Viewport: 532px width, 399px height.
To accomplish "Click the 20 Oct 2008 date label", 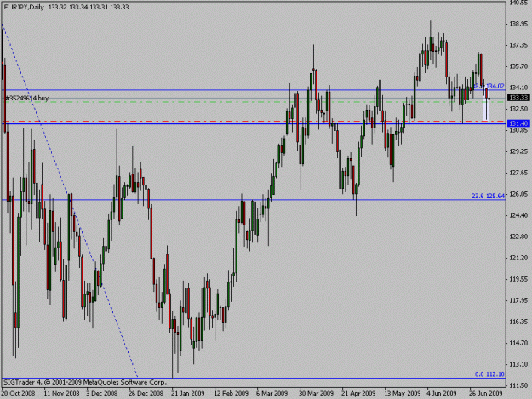I will [18, 393].
